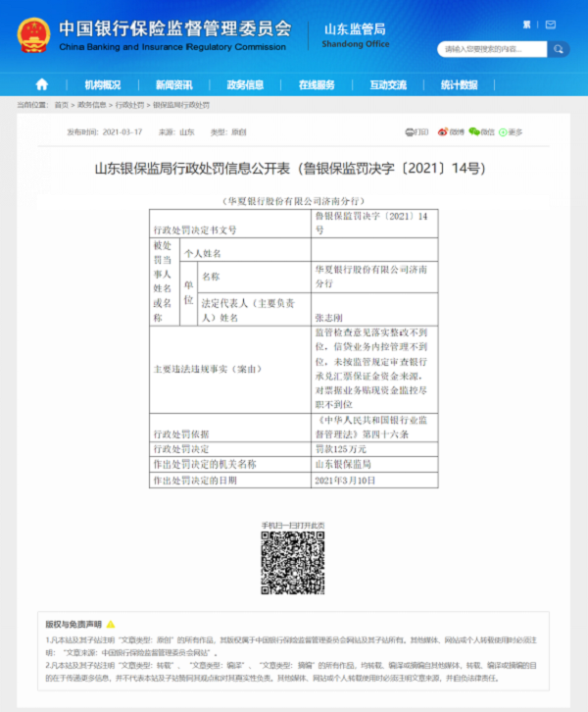This screenshot has width=588, height=712.
Task: Click the 手机扫一扫打开此页 caption
Action: tap(293, 526)
